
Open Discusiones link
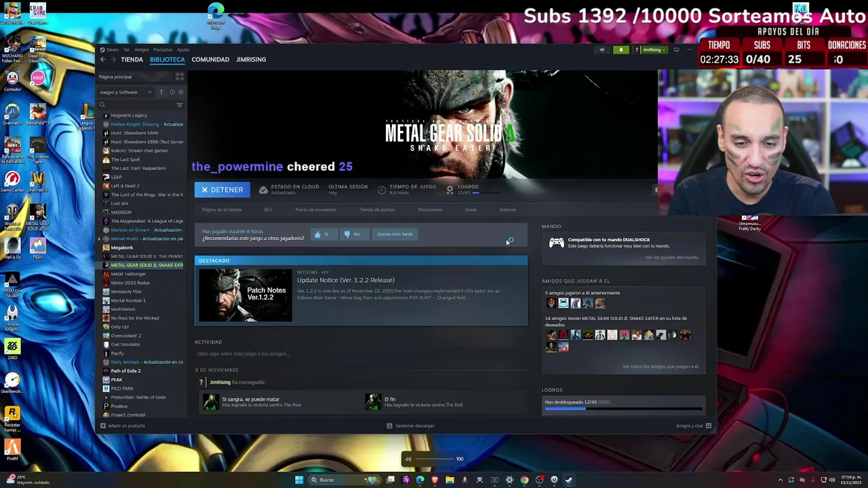click(430, 209)
